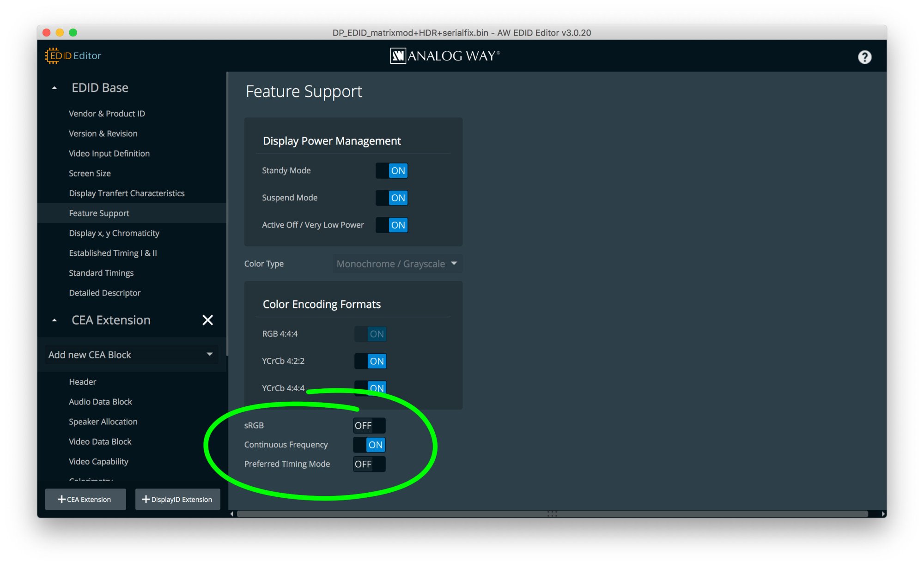This screenshot has width=924, height=567.
Task: Toggle Standy Mode switch off
Action: pos(391,171)
